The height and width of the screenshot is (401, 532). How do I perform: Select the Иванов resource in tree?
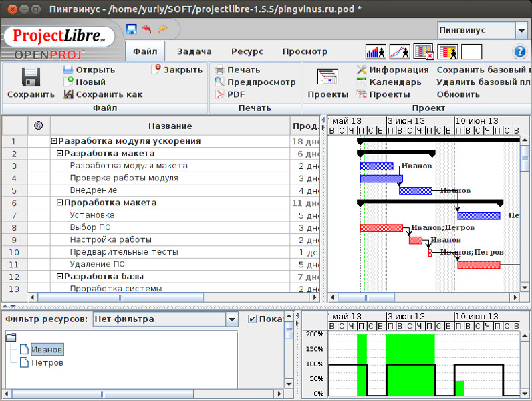coord(47,349)
